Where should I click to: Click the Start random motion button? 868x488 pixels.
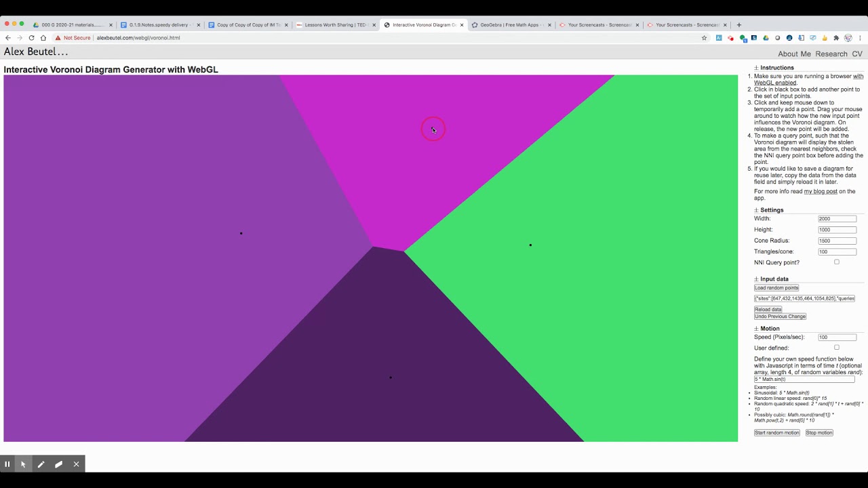click(x=777, y=433)
